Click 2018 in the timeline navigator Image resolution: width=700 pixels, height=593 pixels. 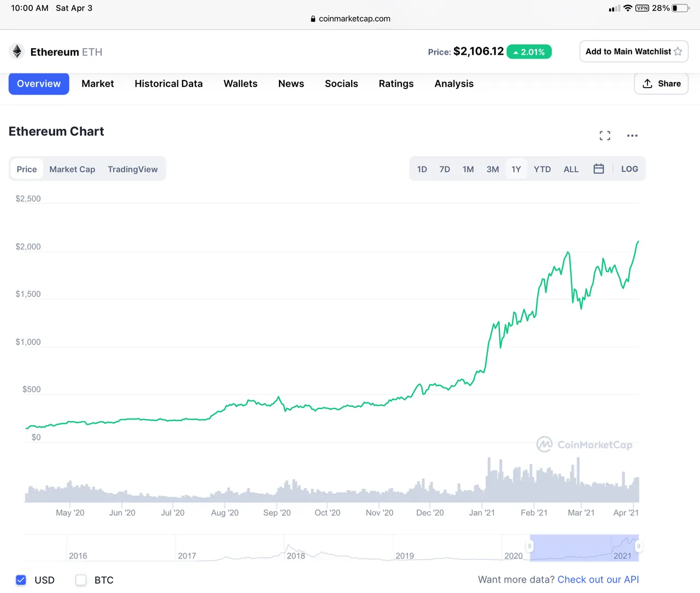[x=296, y=556]
